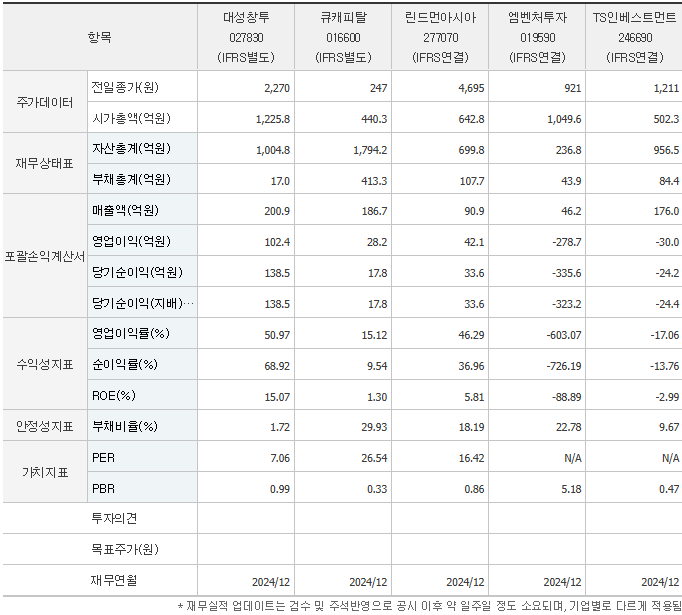Screen dimensions: 682x615
Task: Click total assets value 699.8
Action: tap(471, 150)
